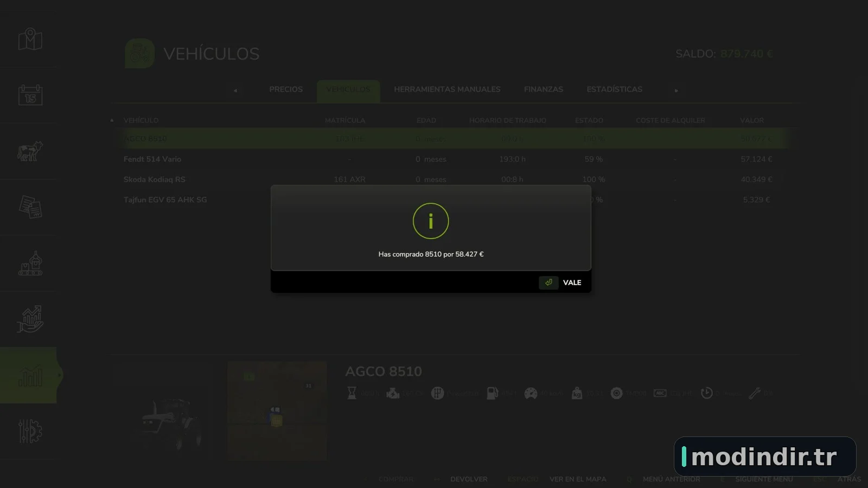The height and width of the screenshot is (488, 868).
Task: Confirm the purchase with the VALE button
Action: coord(572,282)
